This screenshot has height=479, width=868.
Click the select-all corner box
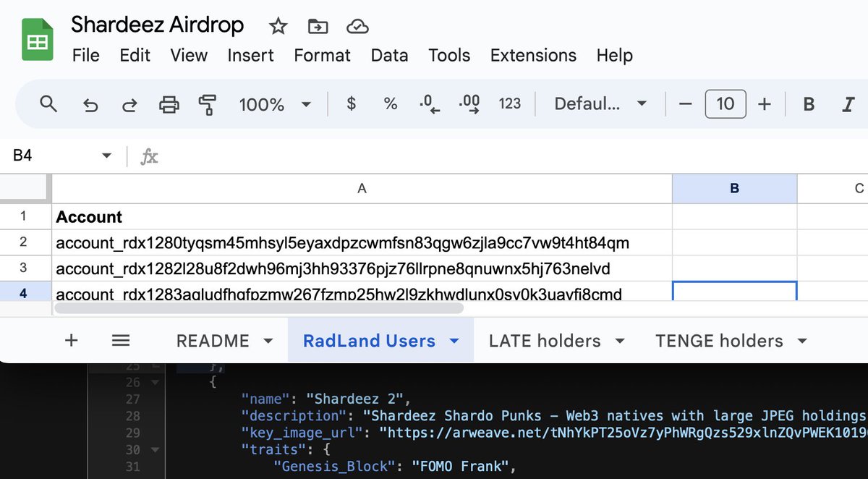click(x=24, y=189)
